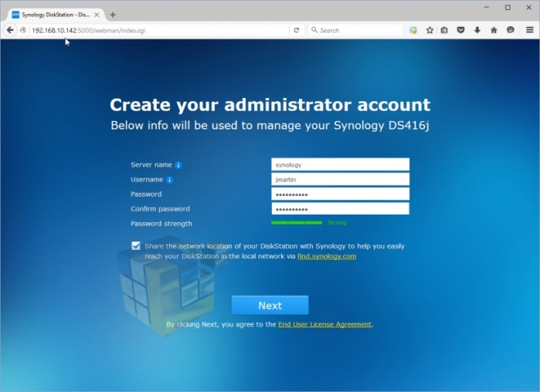Open the End User License Agreement link
540x392 pixels.
coord(324,324)
